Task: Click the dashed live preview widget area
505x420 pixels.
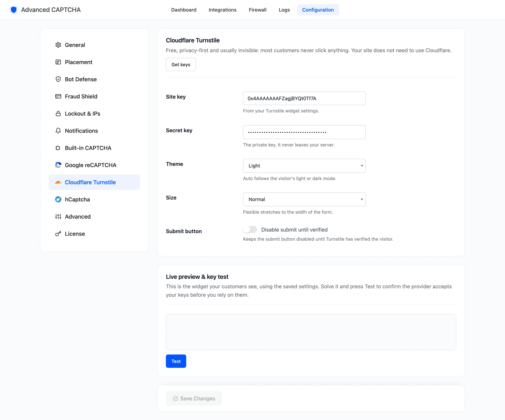Action: click(311, 332)
